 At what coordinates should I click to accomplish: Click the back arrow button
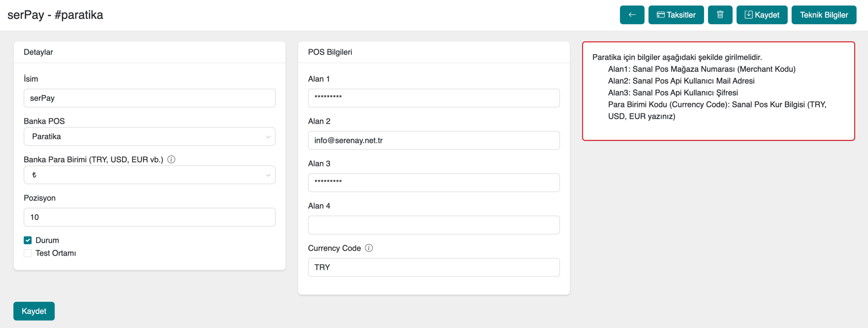pyautogui.click(x=632, y=15)
